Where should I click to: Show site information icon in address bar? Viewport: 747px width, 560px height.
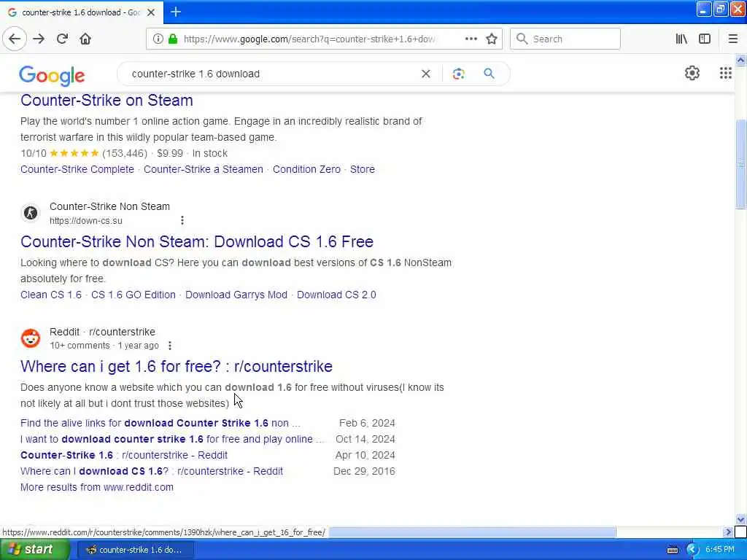pyautogui.click(x=158, y=39)
